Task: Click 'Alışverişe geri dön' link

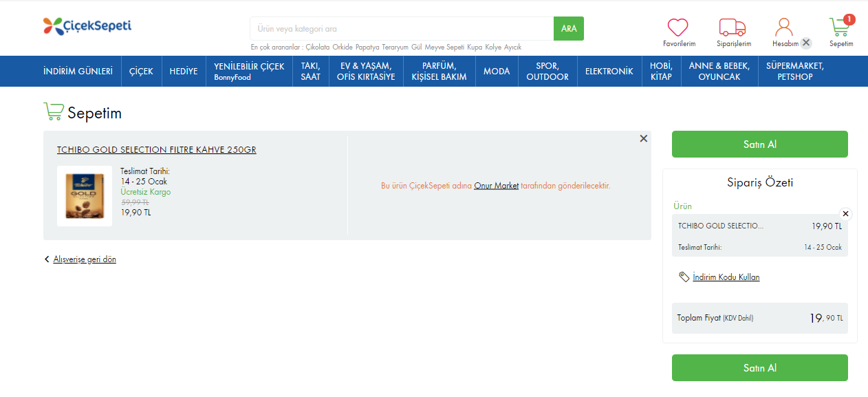Action: click(x=85, y=259)
